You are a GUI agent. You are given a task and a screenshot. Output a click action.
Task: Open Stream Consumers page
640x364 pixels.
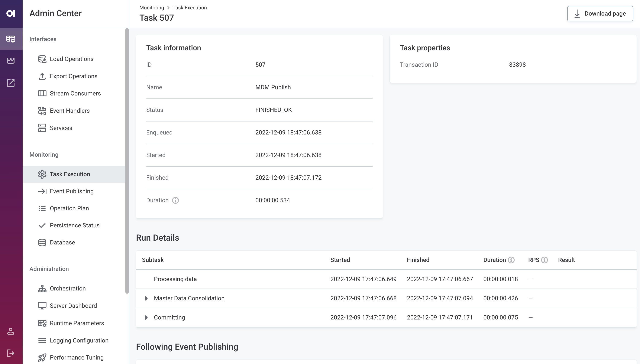click(75, 93)
